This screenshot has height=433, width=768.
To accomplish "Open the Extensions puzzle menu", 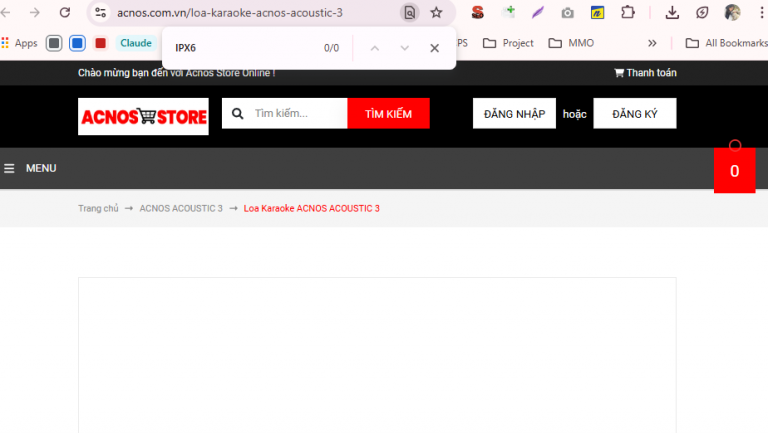I will point(628,13).
